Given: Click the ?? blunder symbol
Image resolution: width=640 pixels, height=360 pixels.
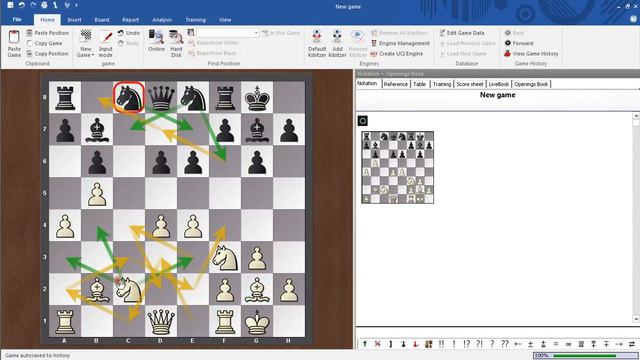Looking at the screenshot, I should click(x=504, y=344).
